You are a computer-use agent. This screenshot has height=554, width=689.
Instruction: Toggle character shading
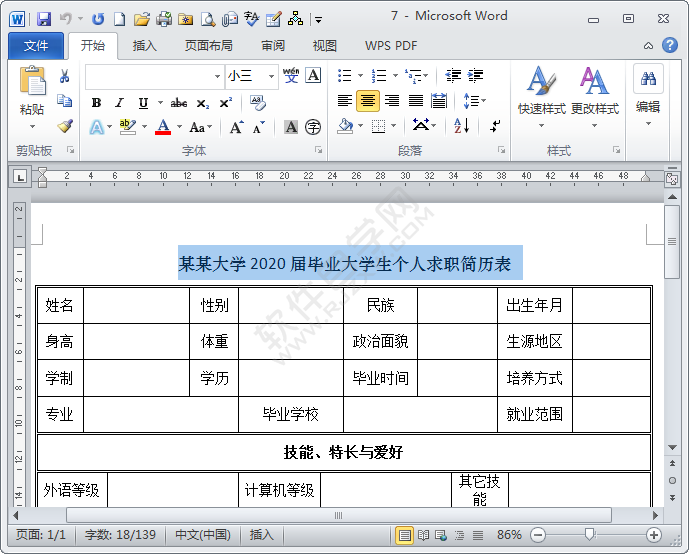coord(291,127)
